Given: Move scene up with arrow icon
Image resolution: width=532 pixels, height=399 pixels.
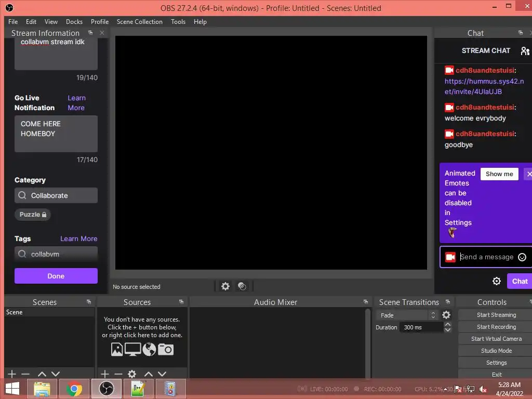Looking at the screenshot, I should pyautogui.click(x=42, y=374).
